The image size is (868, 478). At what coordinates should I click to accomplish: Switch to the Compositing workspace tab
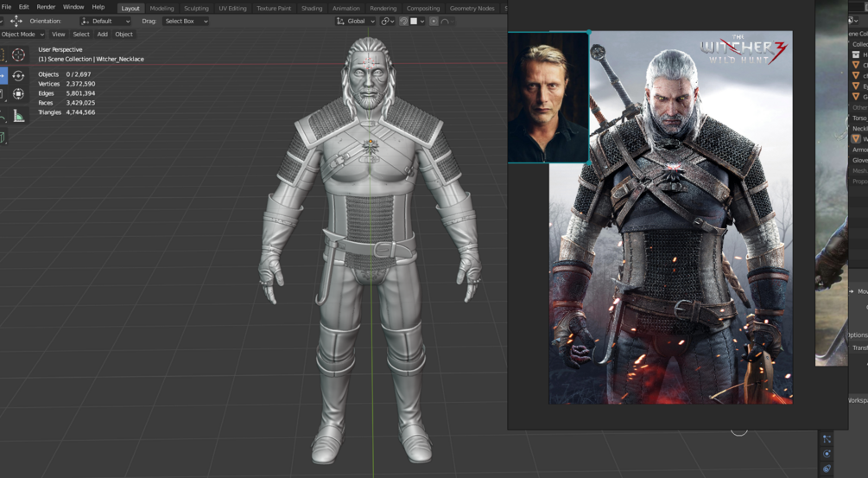(x=423, y=9)
